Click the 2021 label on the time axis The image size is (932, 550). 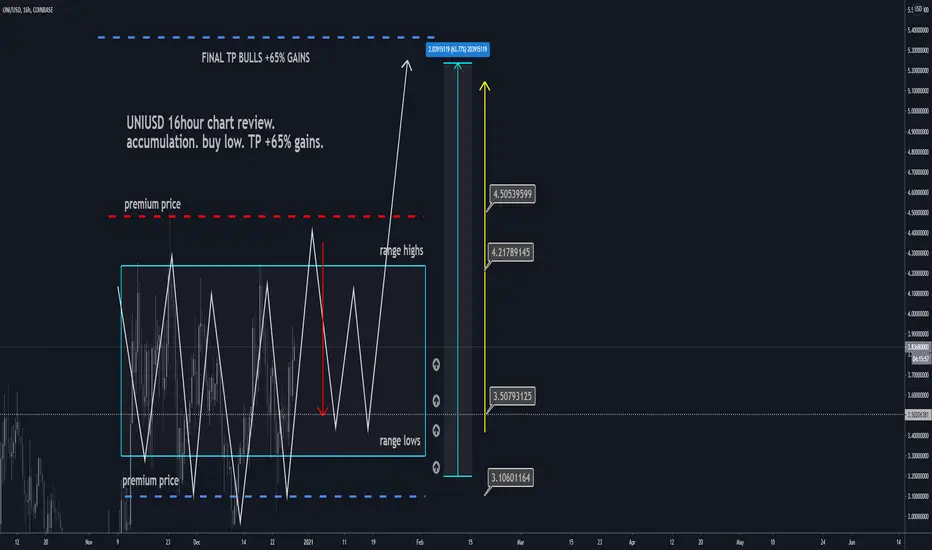pos(308,542)
